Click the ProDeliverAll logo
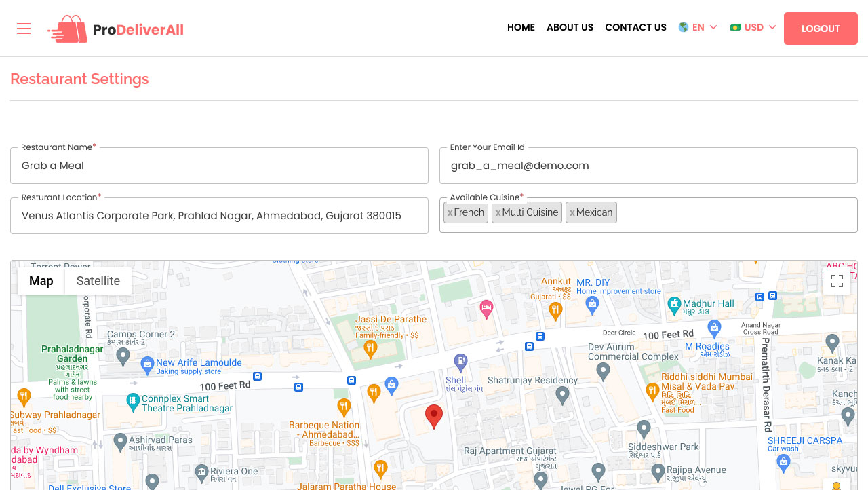This screenshot has width=868, height=490. 115,29
